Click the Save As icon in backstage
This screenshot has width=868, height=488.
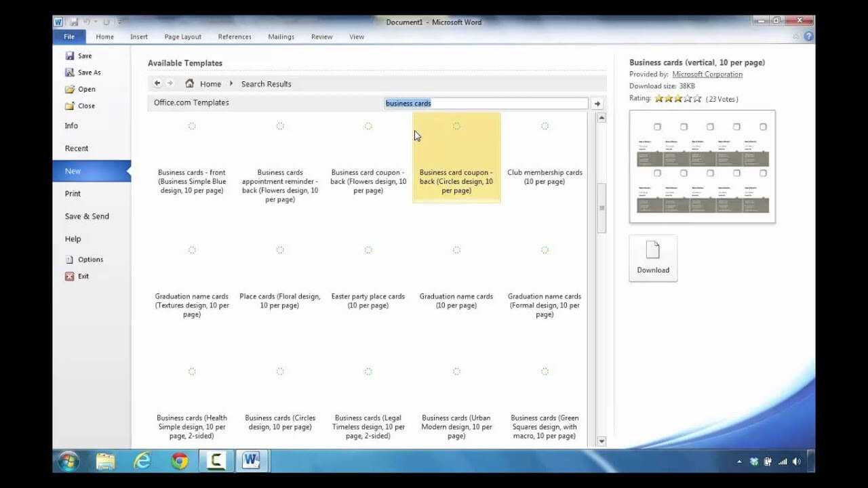(x=69, y=73)
